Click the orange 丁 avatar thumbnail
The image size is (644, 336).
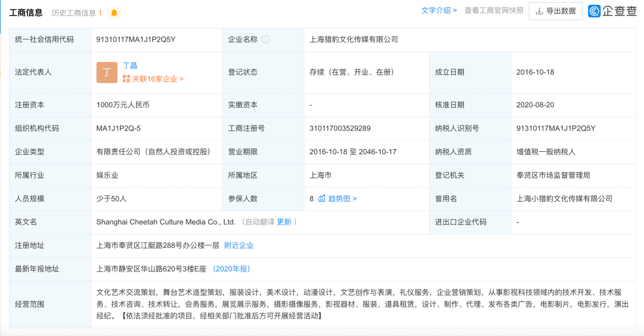tap(107, 73)
